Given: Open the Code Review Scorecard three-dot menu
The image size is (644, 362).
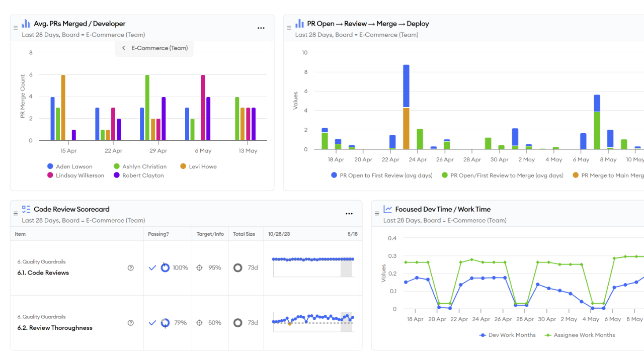Looking at the screenshot, I should [x=349, y=214].
